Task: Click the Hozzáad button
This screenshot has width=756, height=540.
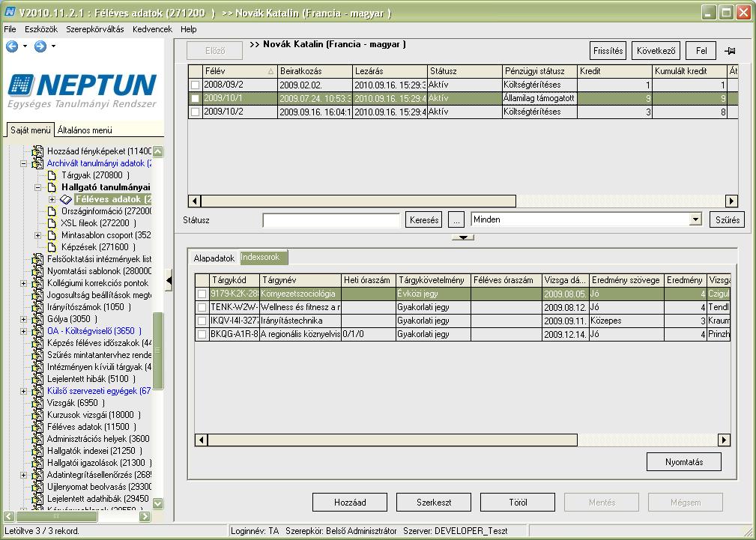Action: pos(350,503)
